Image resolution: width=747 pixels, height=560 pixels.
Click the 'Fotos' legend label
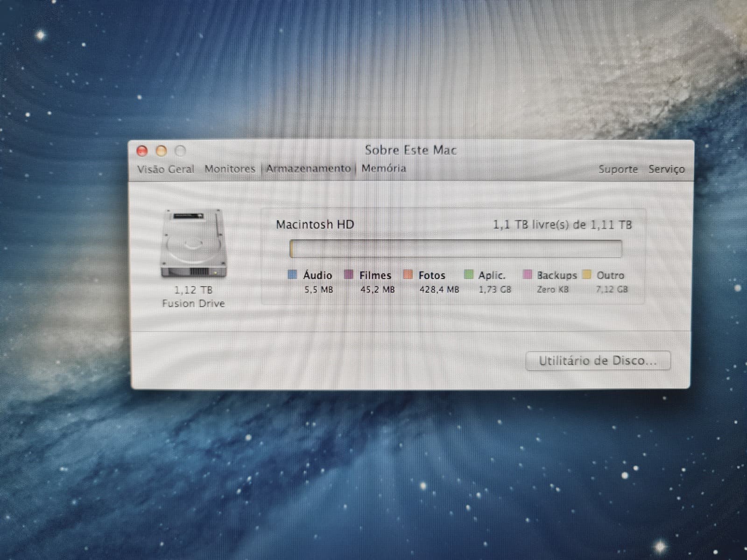point(432,275)
